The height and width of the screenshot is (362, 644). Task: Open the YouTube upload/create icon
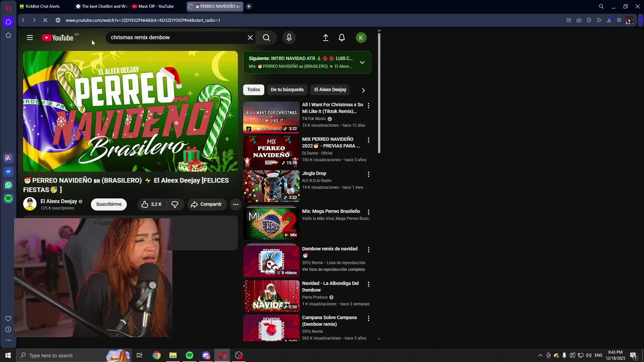click(326, 38)
